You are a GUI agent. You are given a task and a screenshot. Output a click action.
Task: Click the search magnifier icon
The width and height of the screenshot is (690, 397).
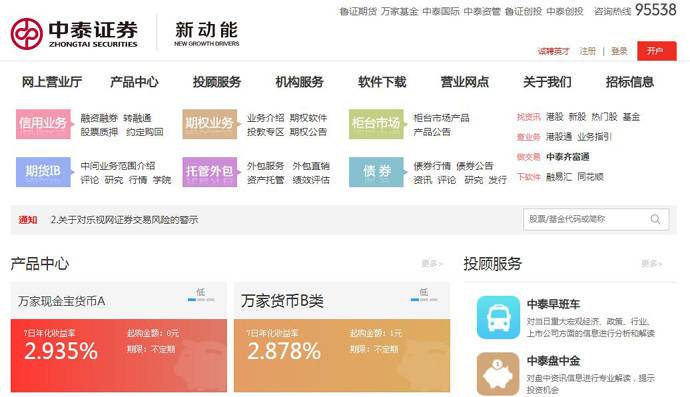click(x=655, y=219)
